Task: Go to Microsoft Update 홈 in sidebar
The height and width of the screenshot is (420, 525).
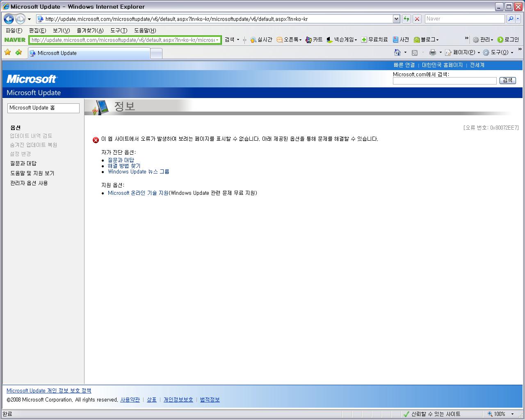Action: [43, 108]
